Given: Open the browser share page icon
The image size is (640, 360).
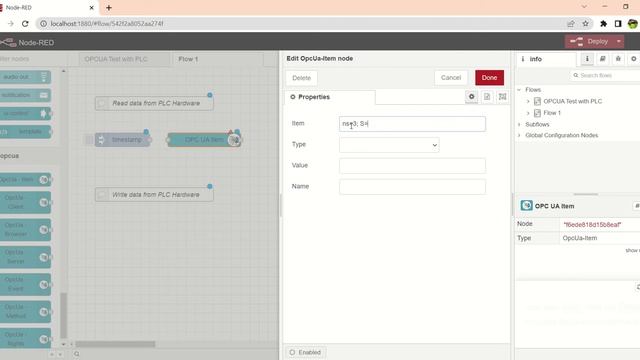Looking at the screenshot, I should click(571, 24).
